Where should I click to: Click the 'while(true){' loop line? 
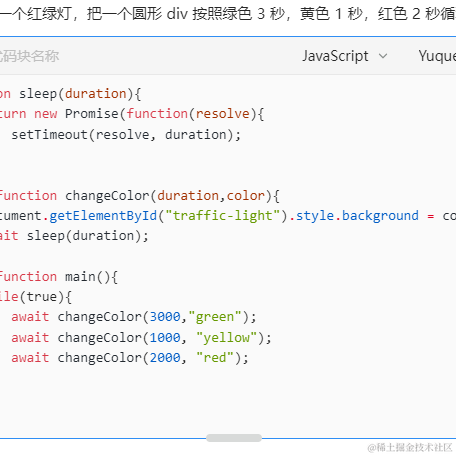click(x=36, y=297)
